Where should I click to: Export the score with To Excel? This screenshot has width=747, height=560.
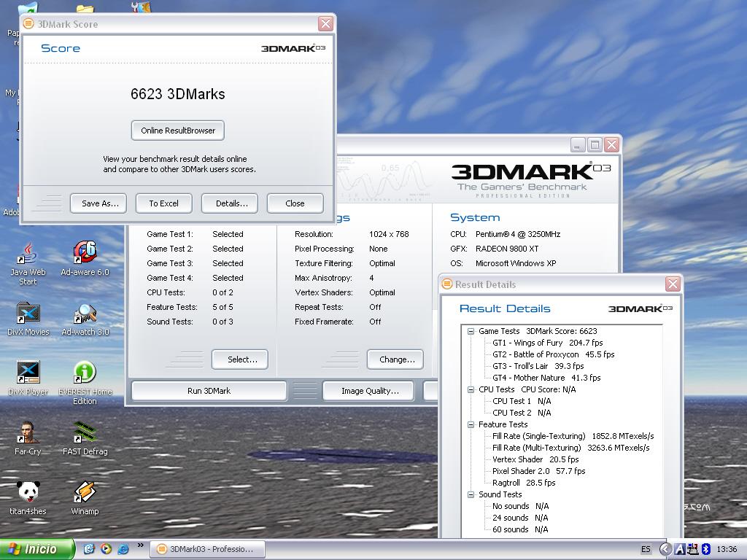click(163, 203)
